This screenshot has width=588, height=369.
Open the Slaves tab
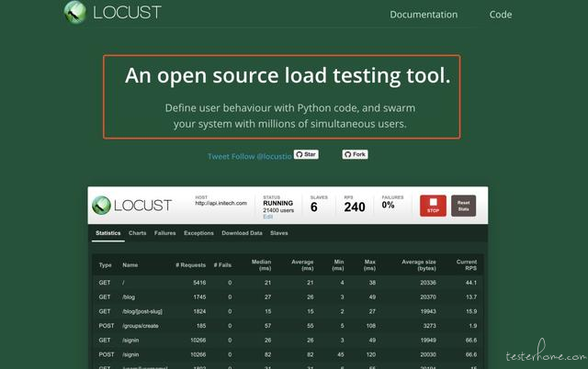tap(279, 233)
